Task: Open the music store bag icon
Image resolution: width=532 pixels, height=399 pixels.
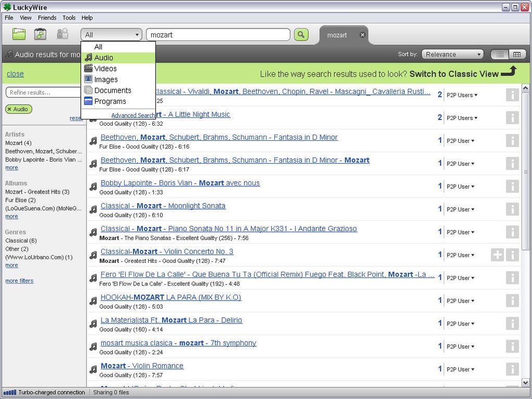Action: point(40,34)
